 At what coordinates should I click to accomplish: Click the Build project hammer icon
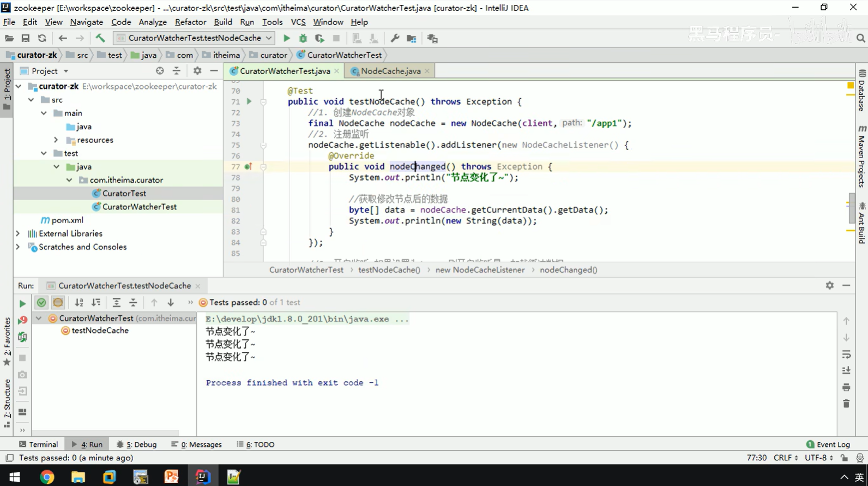click(100, 38)
